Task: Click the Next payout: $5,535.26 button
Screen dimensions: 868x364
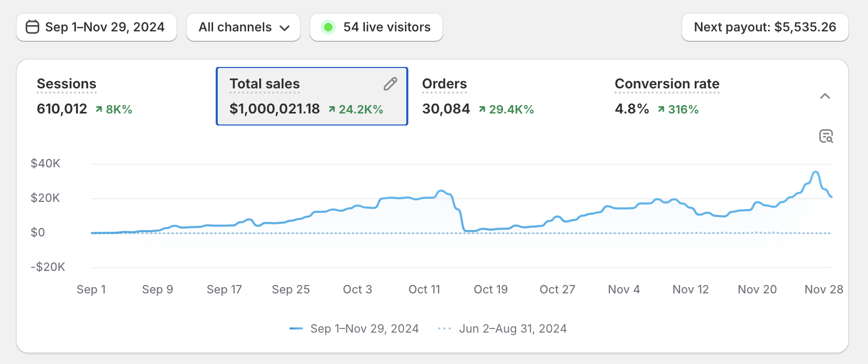Action: pyautogui.click(x=765, y=27)
